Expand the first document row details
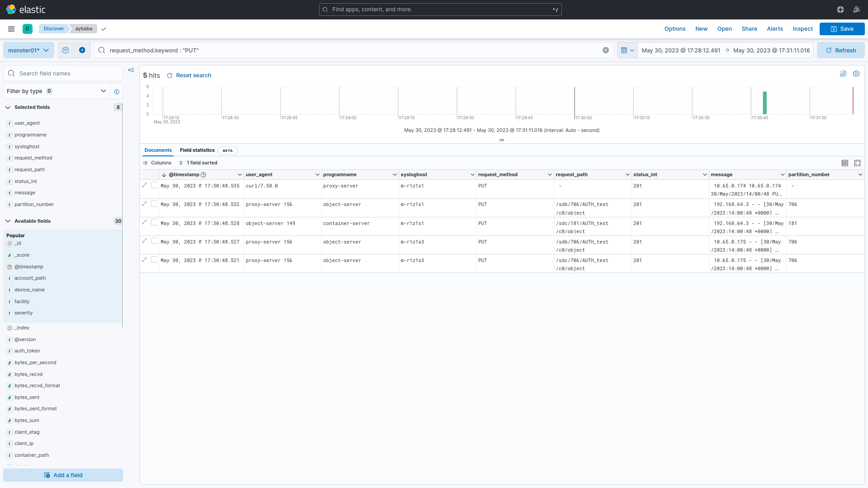The image size is (868, 488). pos(145,185)
